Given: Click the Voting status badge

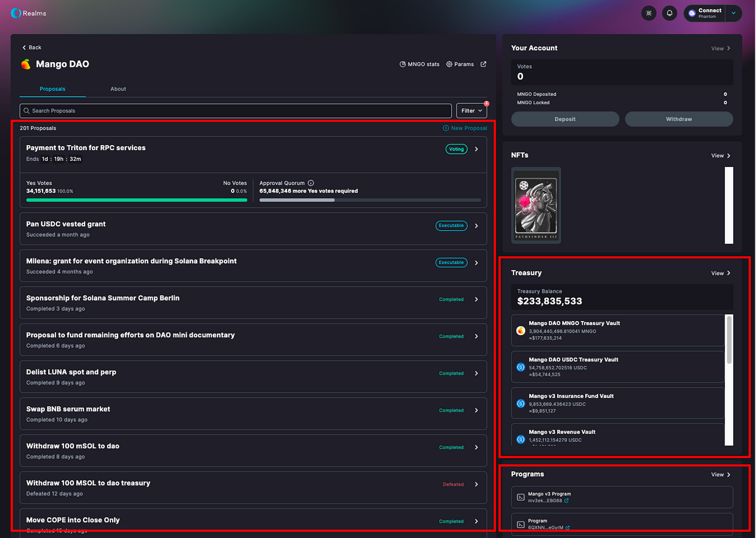Looking at the screenshot, I should click(x=456, y=149).
